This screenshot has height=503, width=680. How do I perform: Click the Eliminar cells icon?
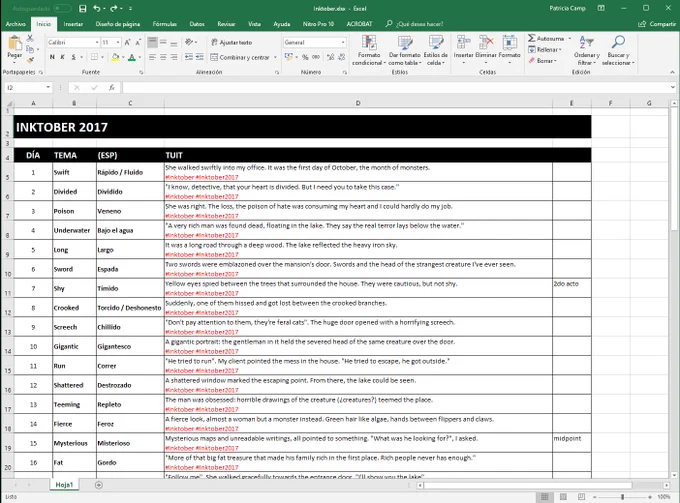pyautogui.click(x=486, y=42)
